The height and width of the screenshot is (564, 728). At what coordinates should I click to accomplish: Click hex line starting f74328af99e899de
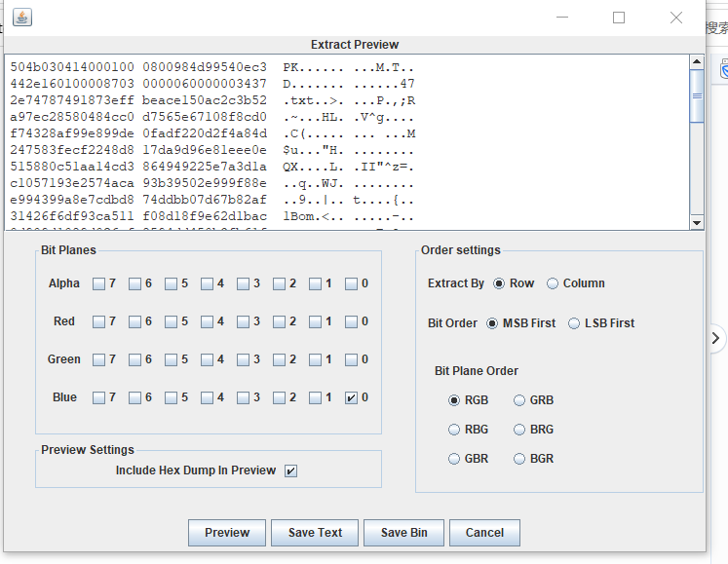[x=212, y=134]
